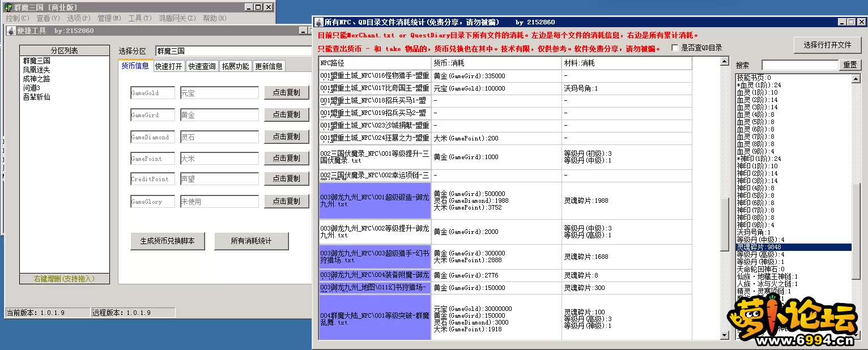This screenshot has height=350, width=868.
Task: Click the 所有消耗统计 button
Action: click(251, 241)
